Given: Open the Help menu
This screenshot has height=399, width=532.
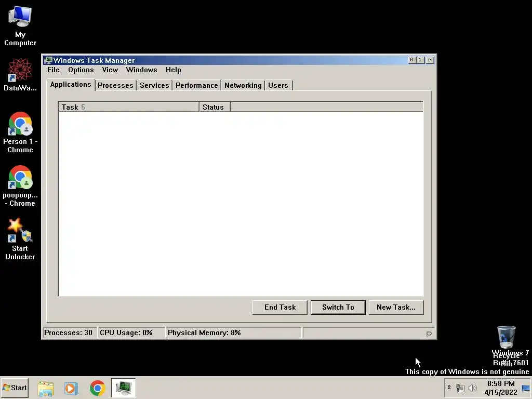Looking at the screenshot, I should pyautogui.click(x=174, y=70).
